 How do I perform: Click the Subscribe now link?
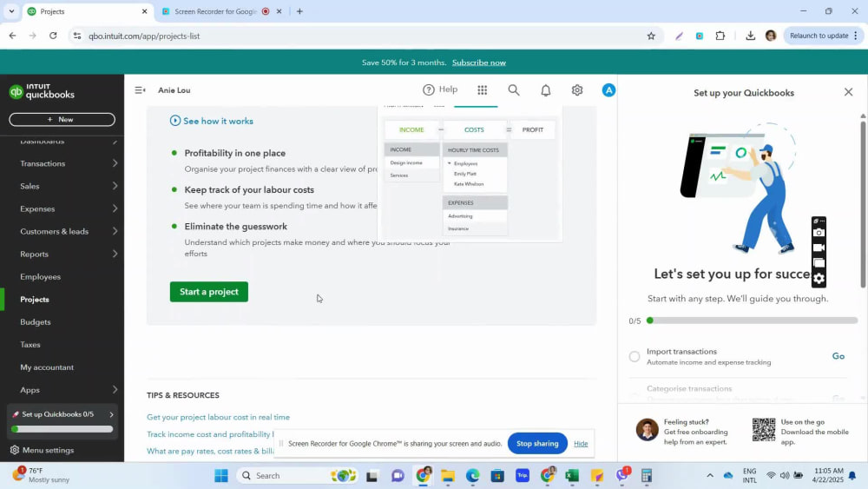[479, 63]
